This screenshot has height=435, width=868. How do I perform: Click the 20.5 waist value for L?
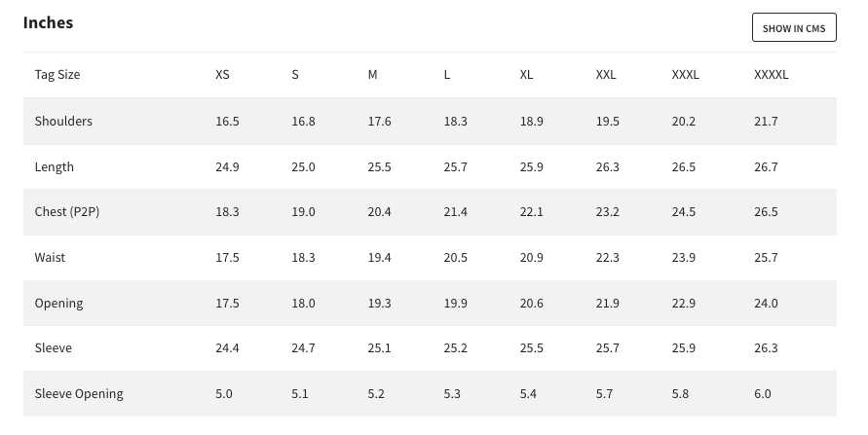pos(456,258)
